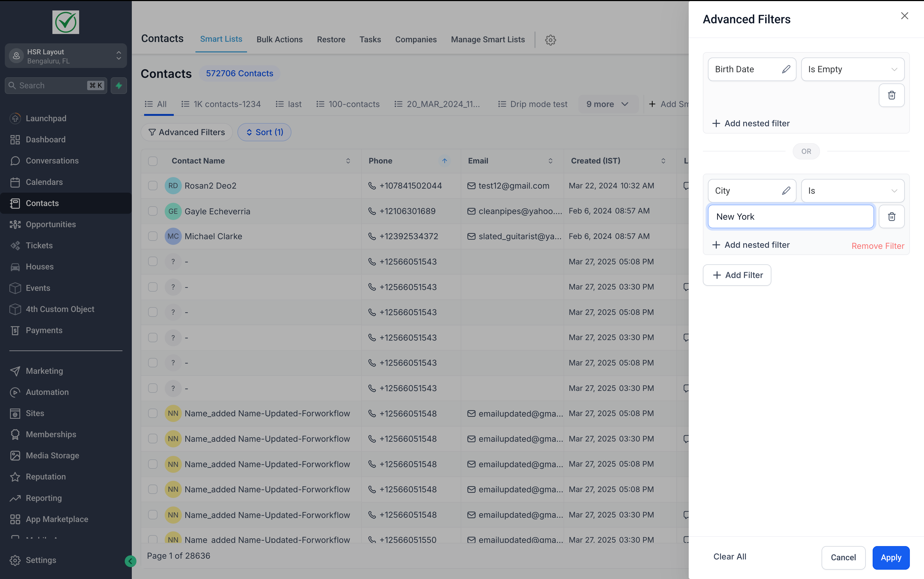The width and height of the screenshot is (924, 579).
Task: Edit the City filter using the pencil icon
Action: 786,190
